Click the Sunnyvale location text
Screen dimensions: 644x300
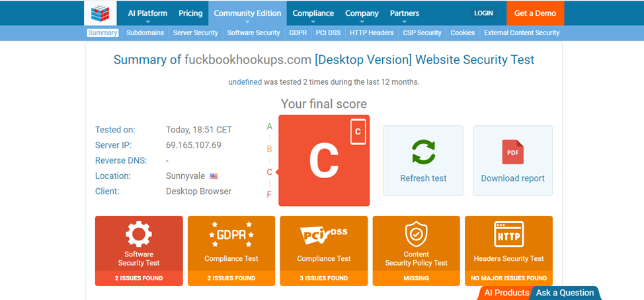pyautogui.click(x=185, y=176)
